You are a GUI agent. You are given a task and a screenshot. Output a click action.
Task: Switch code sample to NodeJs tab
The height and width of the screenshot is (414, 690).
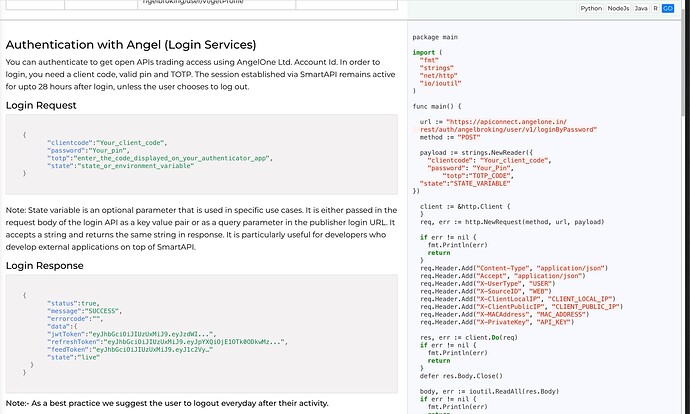(x=618, y=8)
